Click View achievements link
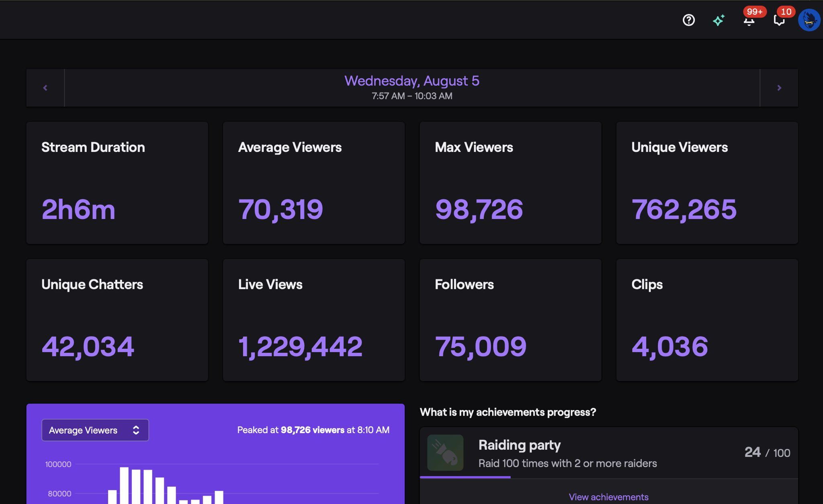 (x=608, y=497)
